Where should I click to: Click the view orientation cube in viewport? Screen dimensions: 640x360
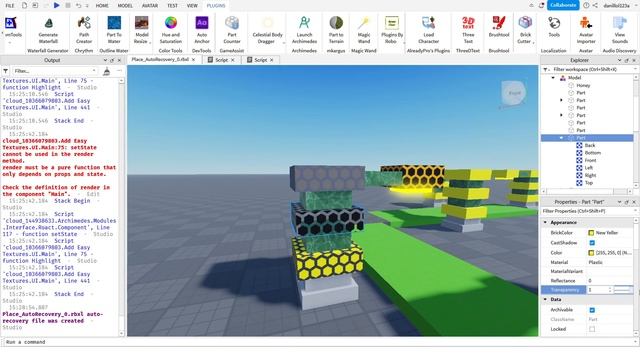pos(513,93)
